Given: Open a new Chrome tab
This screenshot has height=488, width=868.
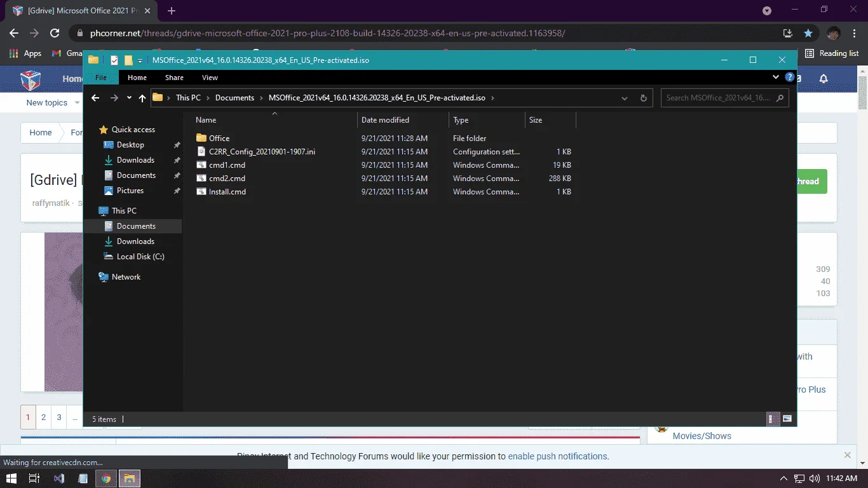Looking at the screenshot, I should click(172, 11).
